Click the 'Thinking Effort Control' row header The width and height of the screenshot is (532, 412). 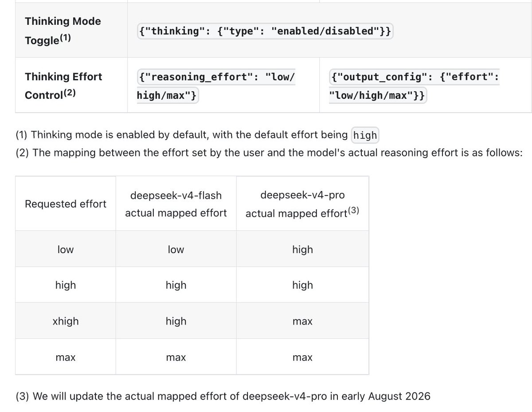point(63,86)
